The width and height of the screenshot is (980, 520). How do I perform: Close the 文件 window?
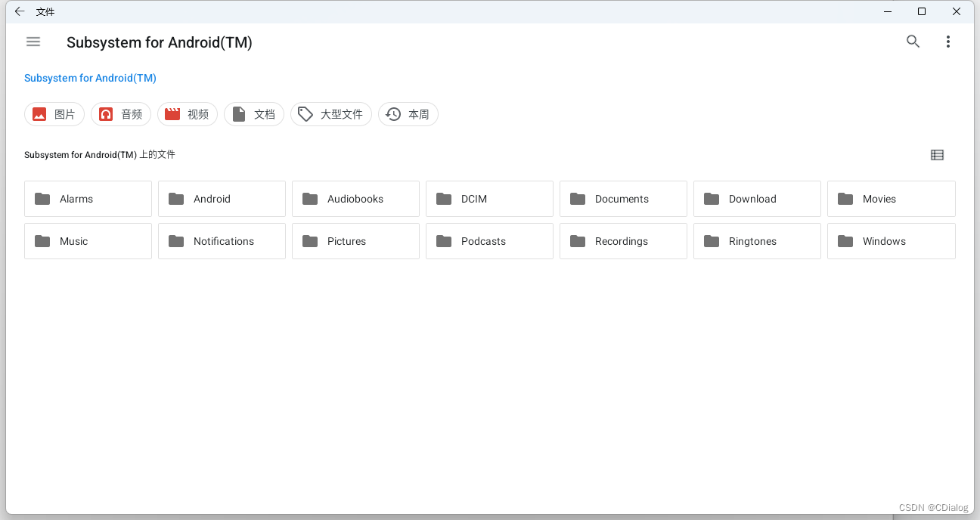pos(957,11)
